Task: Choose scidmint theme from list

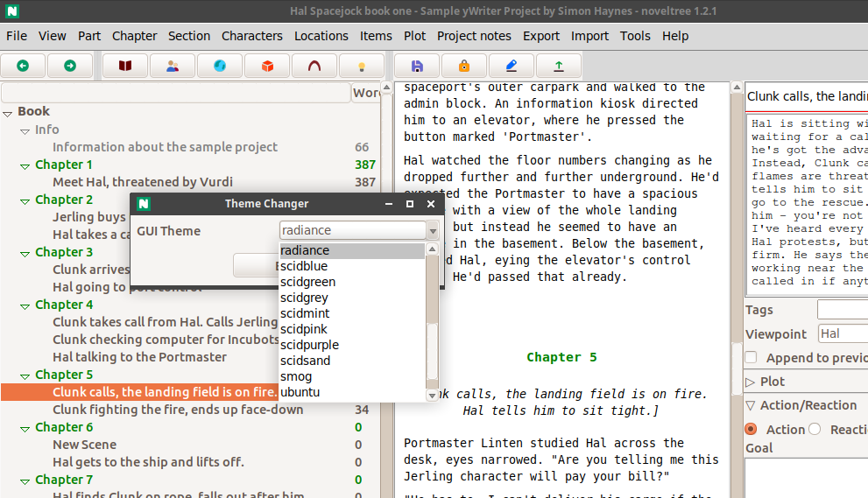Action: pos(352,313)
